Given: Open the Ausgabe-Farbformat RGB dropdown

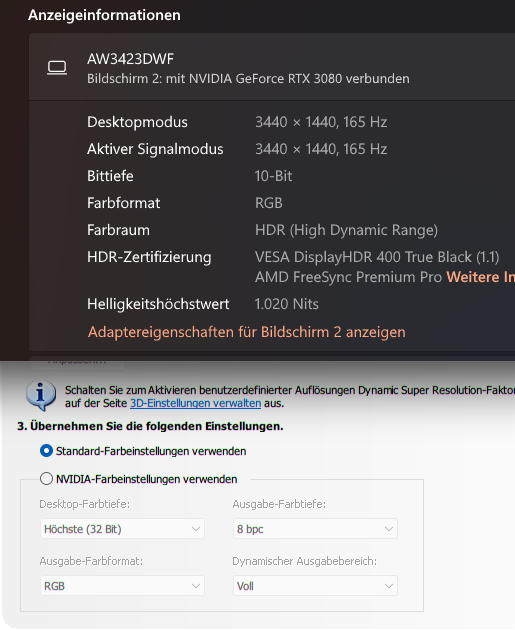Looking at the screenshot, I should pos(122,586).
